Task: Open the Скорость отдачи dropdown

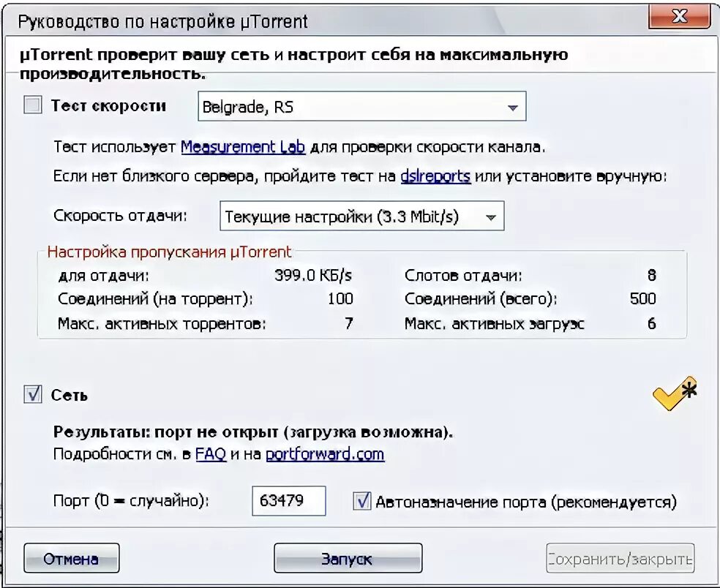Action: [x=362, y=216]
